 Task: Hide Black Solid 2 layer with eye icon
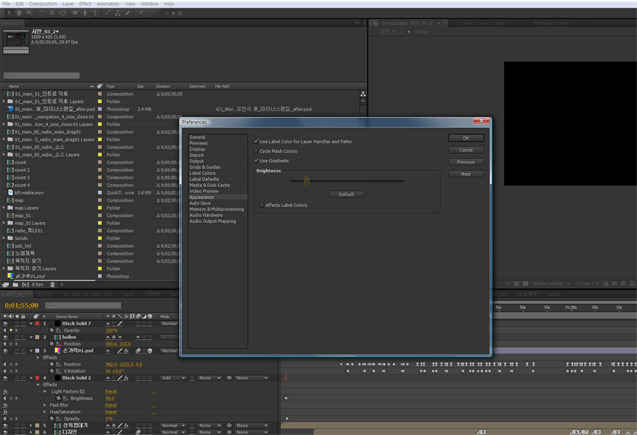pos(5,378)
